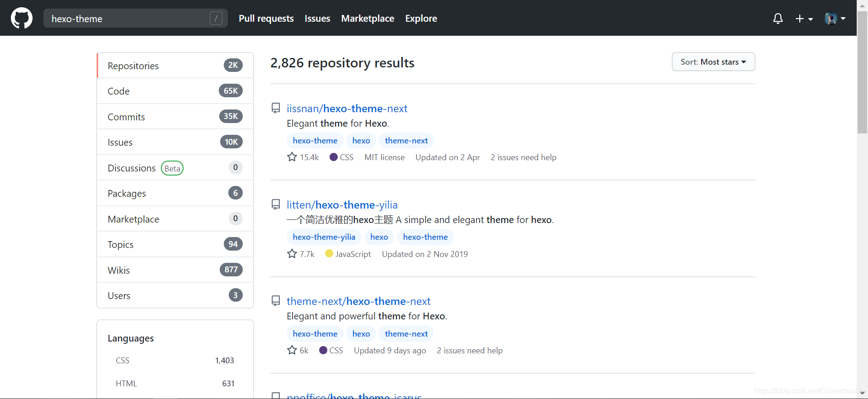Select the Wikis results filter

click(175, 270)
